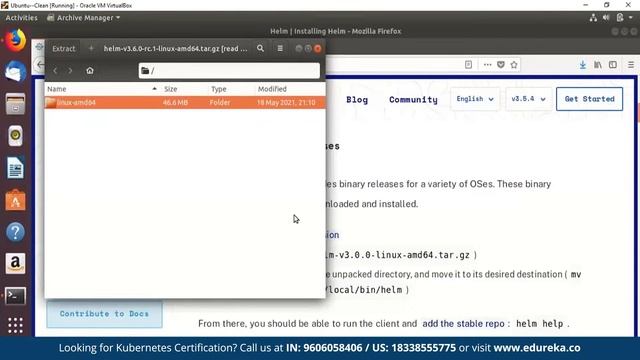This screenshot has height=360, width=640.
Task: Click the Contribute to Docs button
Action: 104,314
